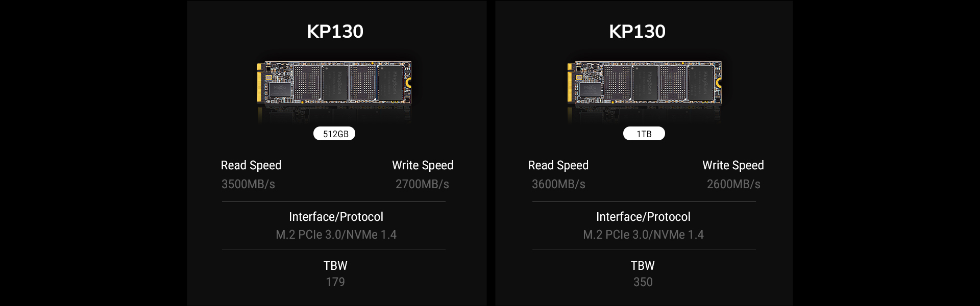
Task: Click the KP130 title above the 512GB drive
Action: click(335, 32)
